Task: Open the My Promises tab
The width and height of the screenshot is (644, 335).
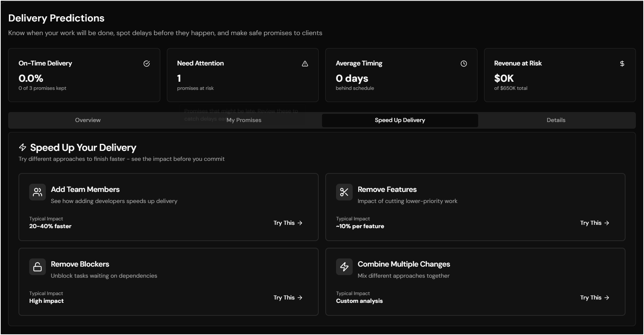Action: click(x=244, y=120)
